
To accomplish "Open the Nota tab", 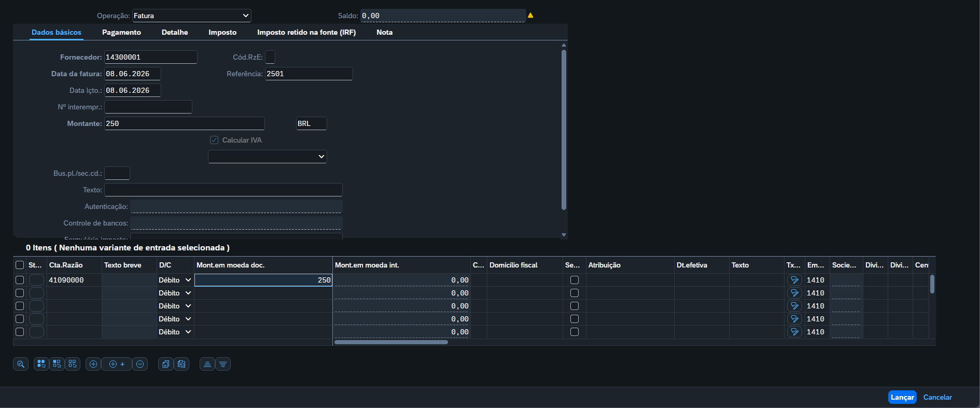I will (385, 32).
